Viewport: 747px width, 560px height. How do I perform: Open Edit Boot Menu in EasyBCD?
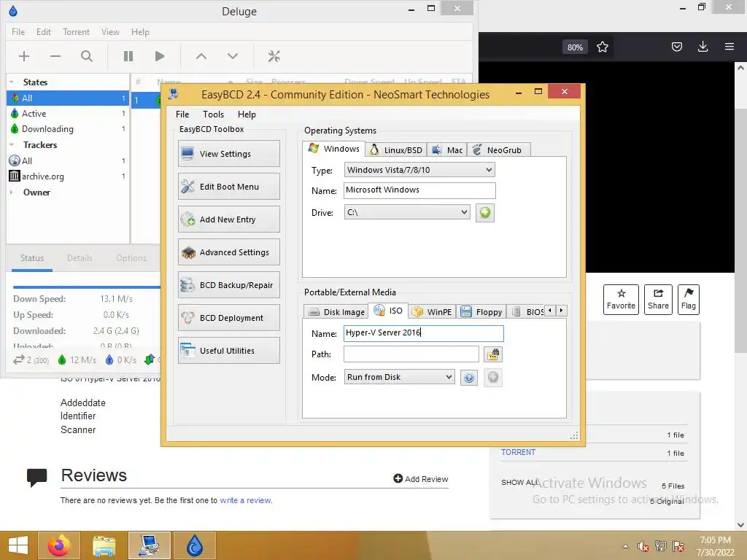229,187
